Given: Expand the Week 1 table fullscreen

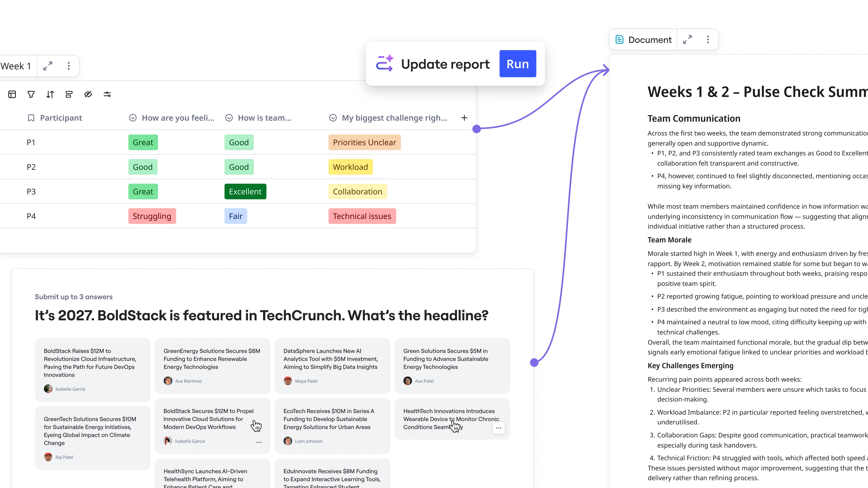Looking at the screenshot, I should coord(48,66).
